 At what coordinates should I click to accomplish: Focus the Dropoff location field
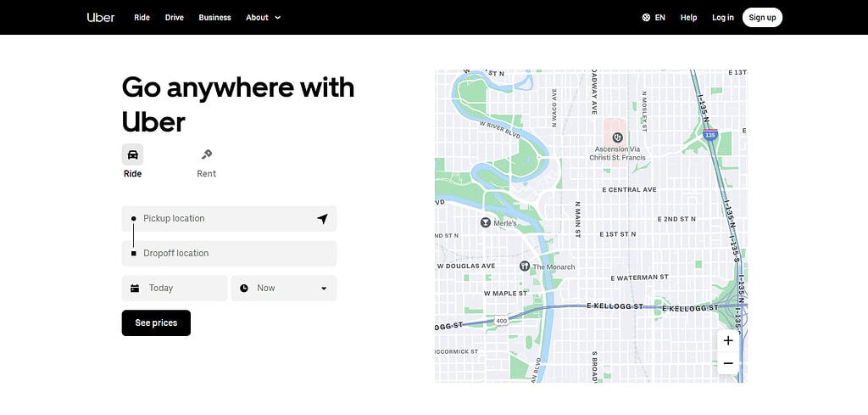click(x=229, y=253)
